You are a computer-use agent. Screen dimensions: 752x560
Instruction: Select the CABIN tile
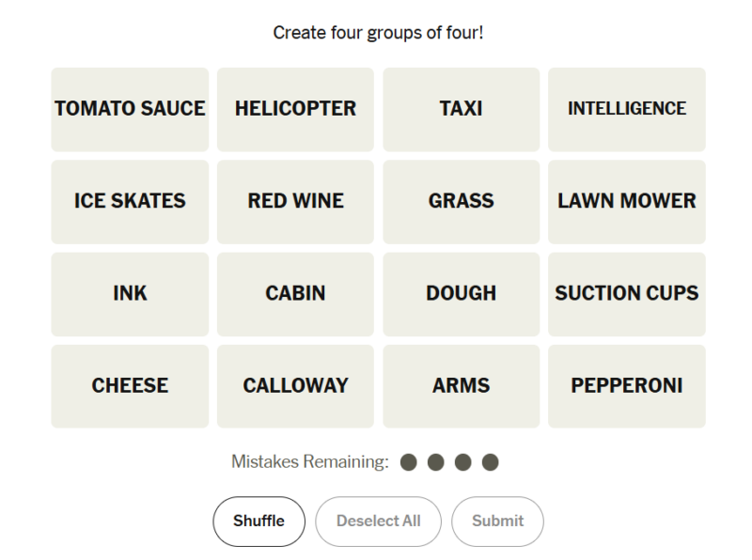295,293
